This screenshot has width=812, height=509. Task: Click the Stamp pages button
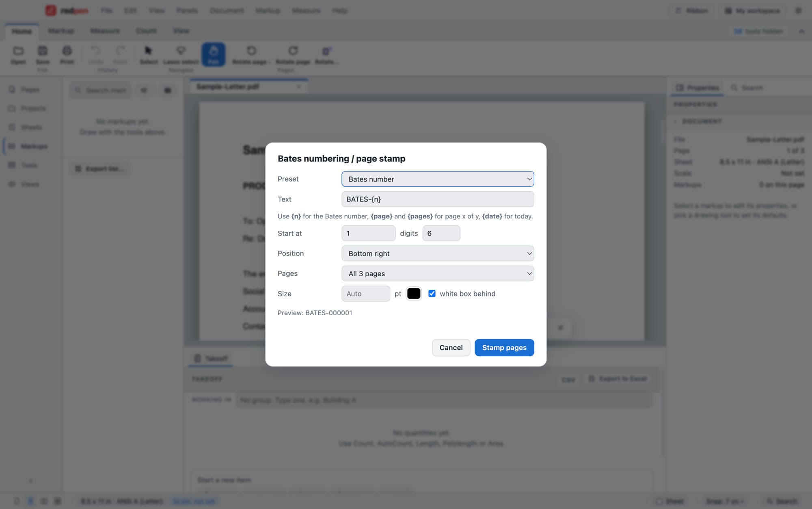[504, 347]
